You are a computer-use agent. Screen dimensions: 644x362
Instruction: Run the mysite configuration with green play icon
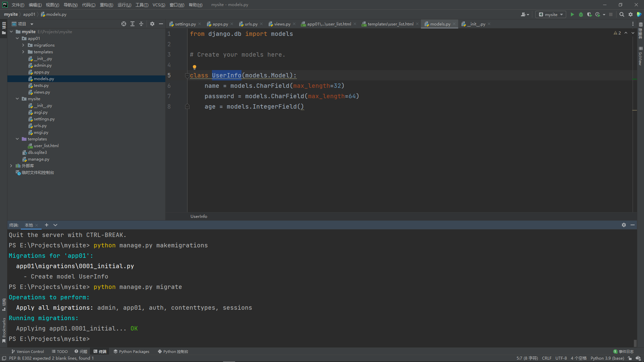coord(572,14)
